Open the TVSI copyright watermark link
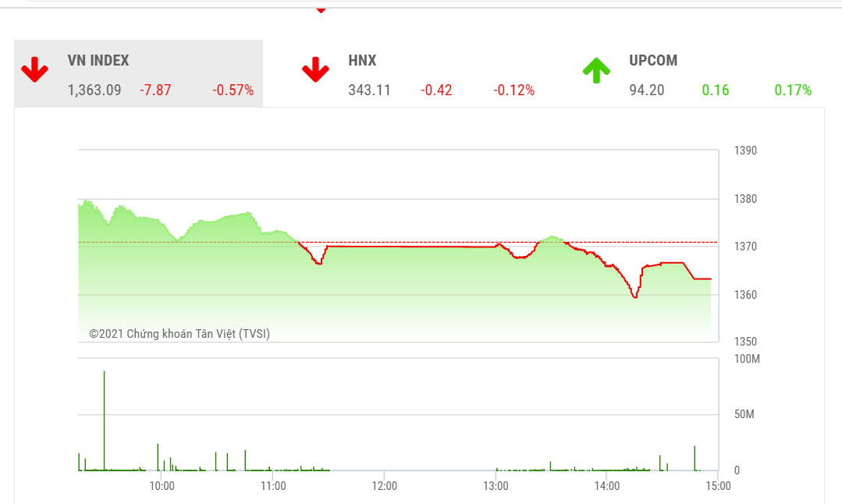 coord(180,332)
